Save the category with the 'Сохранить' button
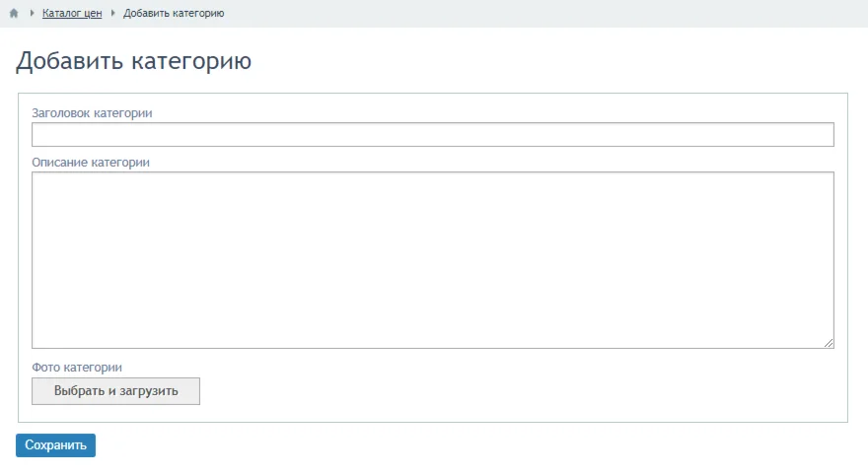Image resolution: width=868 pixels, height=475 pixels. [x=55, y=445]
